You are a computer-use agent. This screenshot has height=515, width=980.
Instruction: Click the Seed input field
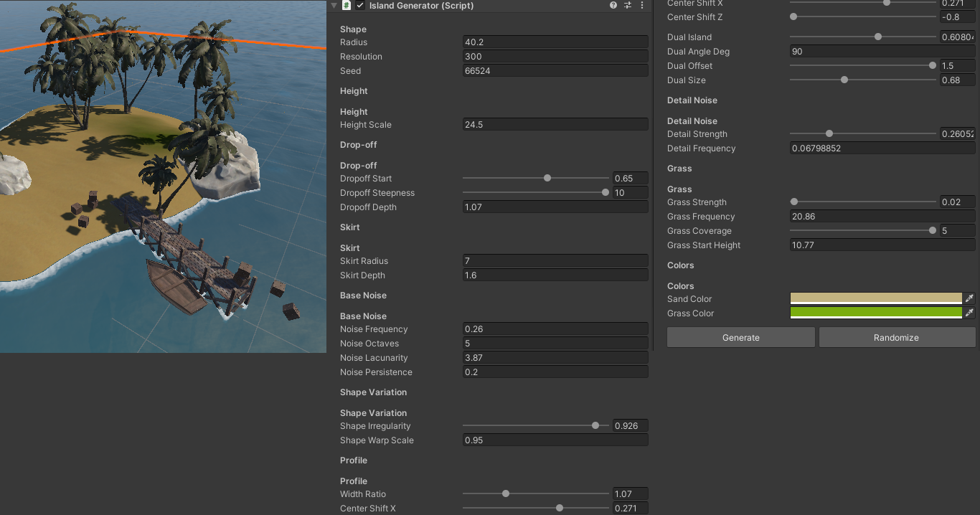[555, 71]
